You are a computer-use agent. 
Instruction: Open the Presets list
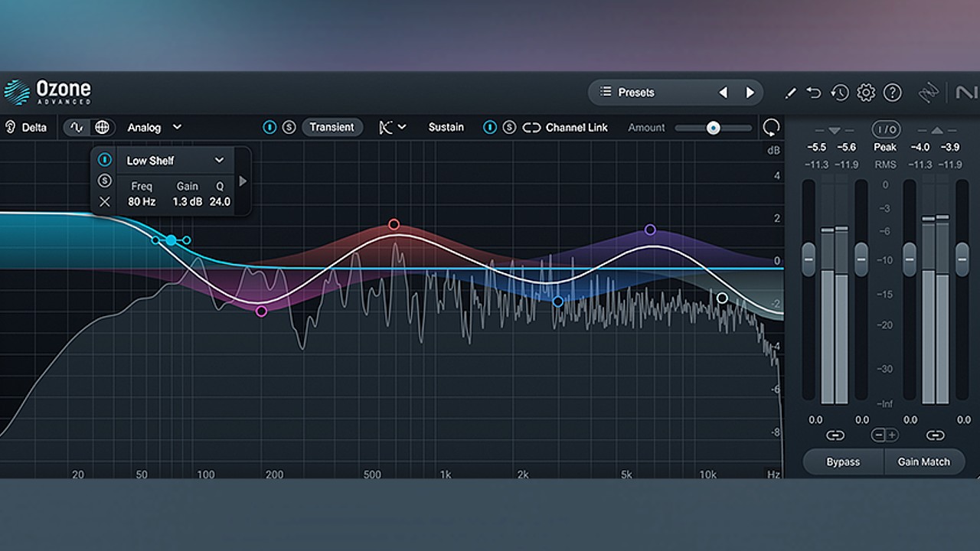point(628,93)
